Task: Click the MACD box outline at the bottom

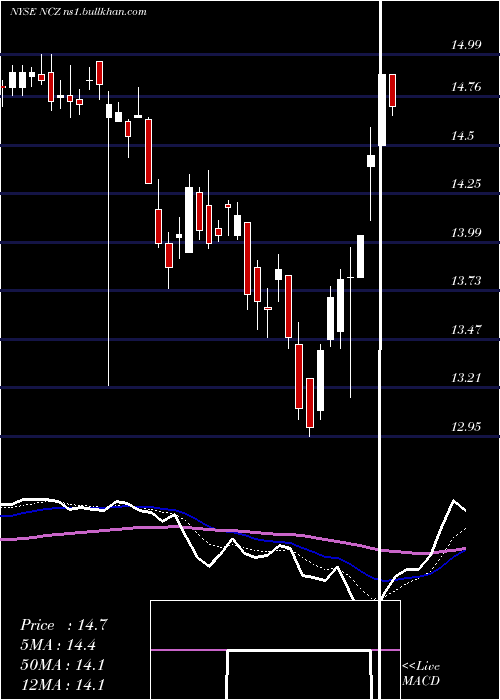Action: pyautogui.click(x=275, y=650)
